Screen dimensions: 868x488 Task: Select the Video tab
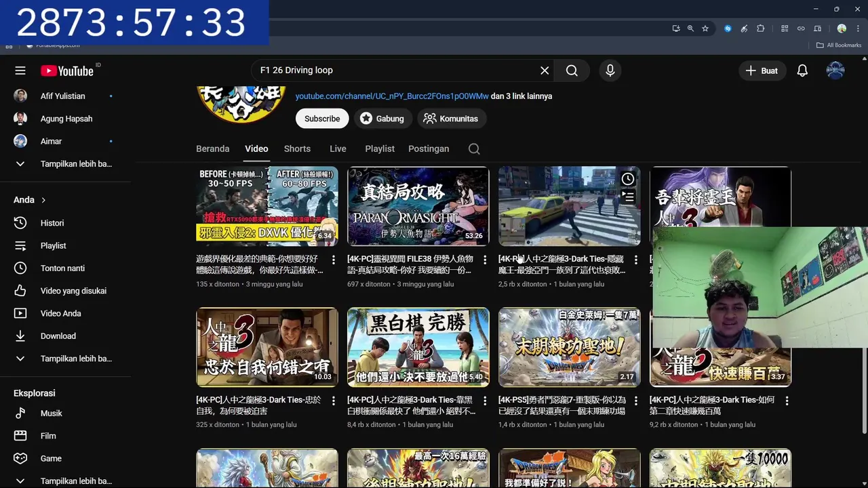pos(256,149)
